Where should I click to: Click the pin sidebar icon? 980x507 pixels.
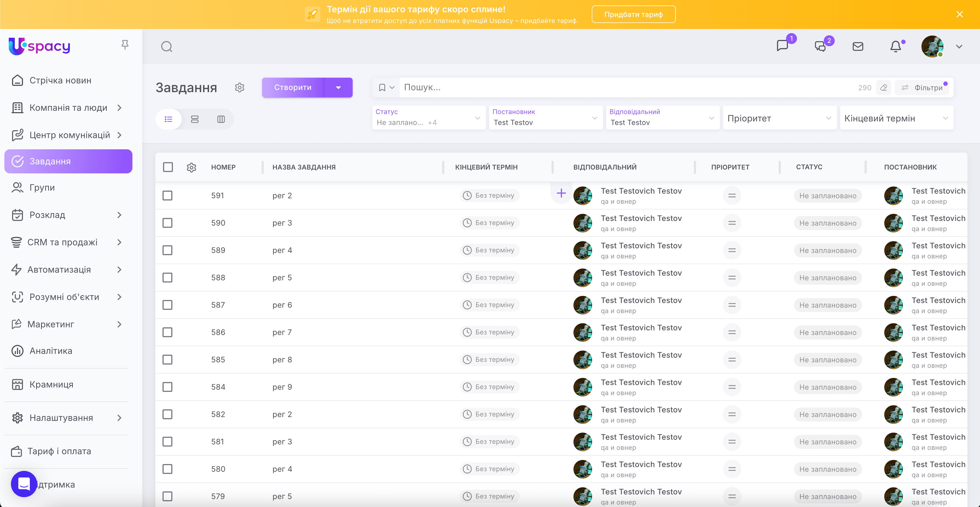tap(125, 45)
